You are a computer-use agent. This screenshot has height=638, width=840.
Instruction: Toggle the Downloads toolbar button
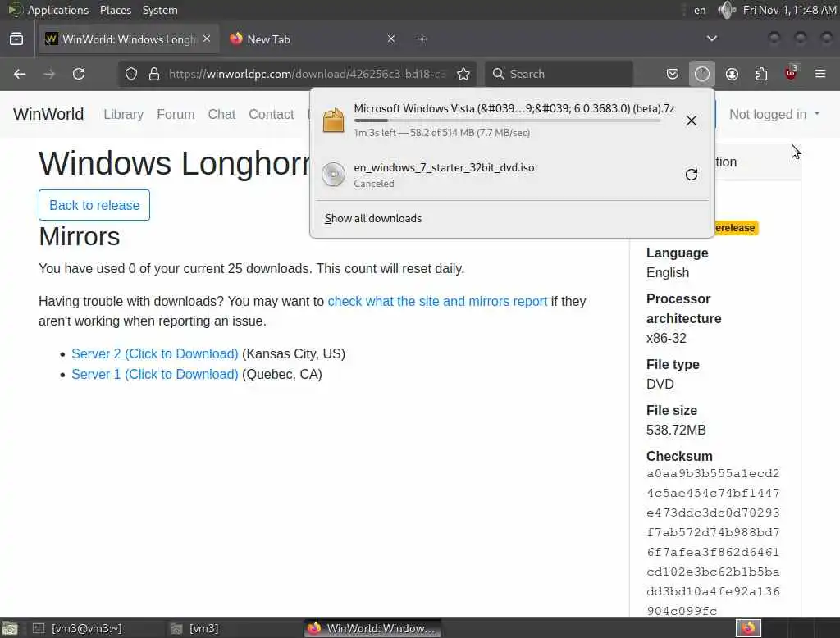pyautogui.click(x=702, y=74)
